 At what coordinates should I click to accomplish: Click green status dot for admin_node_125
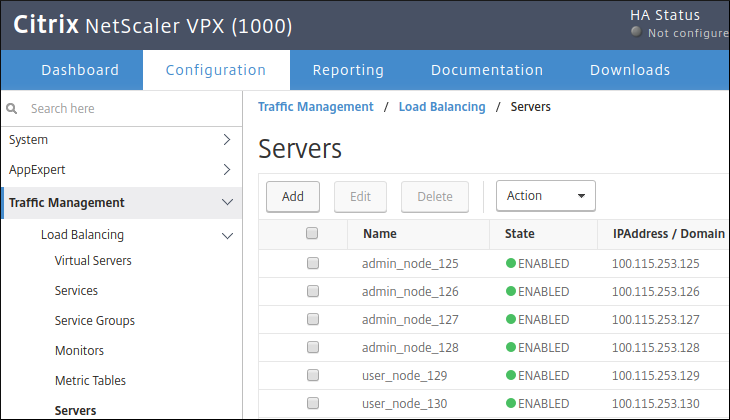coord(511,264)
